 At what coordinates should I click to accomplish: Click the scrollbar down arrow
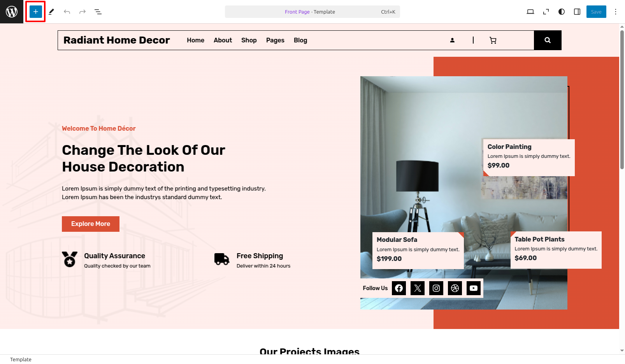[622, 350]
